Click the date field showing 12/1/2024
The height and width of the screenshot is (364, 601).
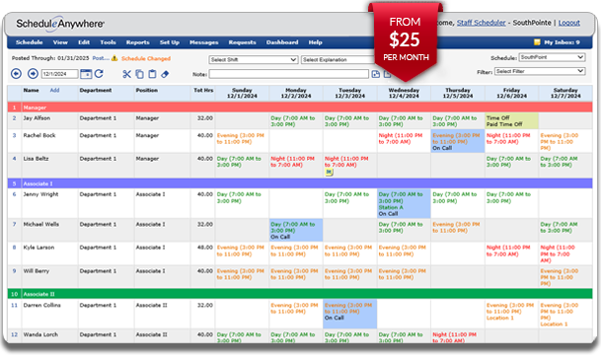tap(59, 74)
